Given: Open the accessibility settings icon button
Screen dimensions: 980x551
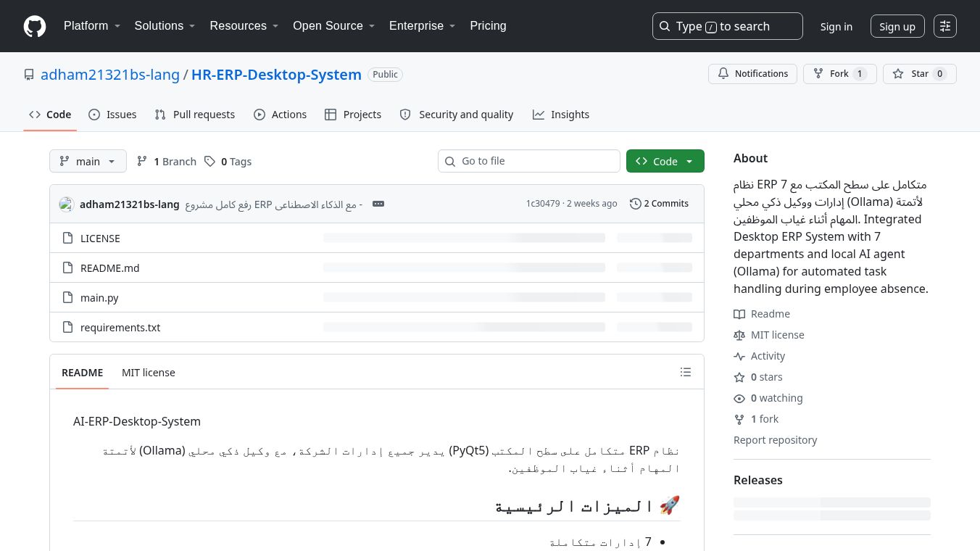Looking at the screenshot, I should pos(945,26).
